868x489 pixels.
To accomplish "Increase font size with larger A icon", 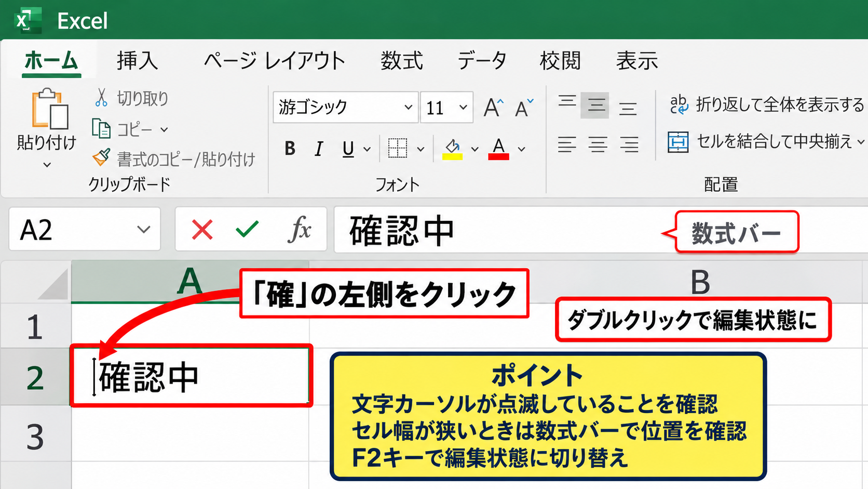I will point(493,108).
